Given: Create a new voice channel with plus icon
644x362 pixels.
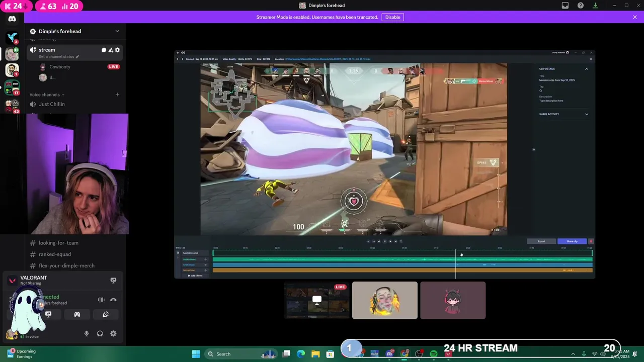Looking at the screenshot, I should (117, 95).
